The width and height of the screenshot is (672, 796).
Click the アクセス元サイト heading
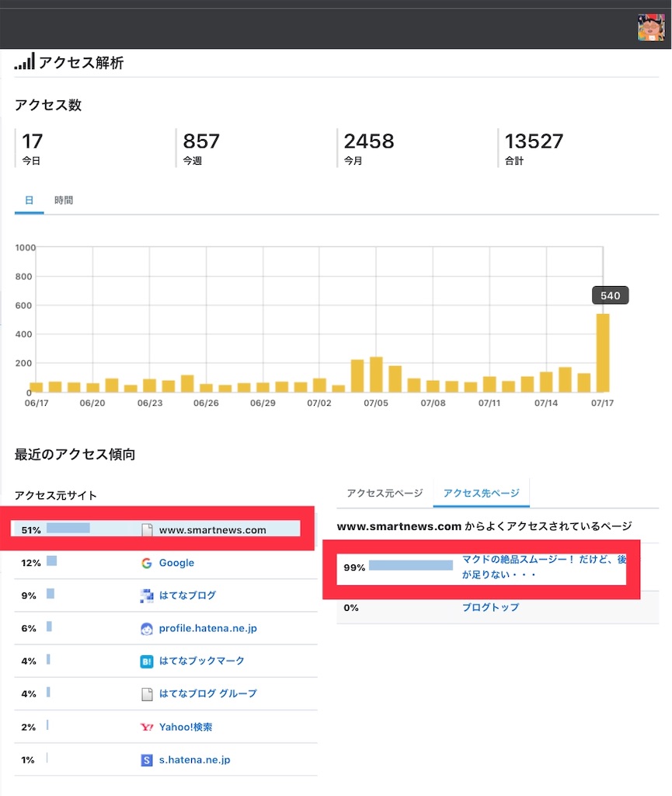click(56, 495)
